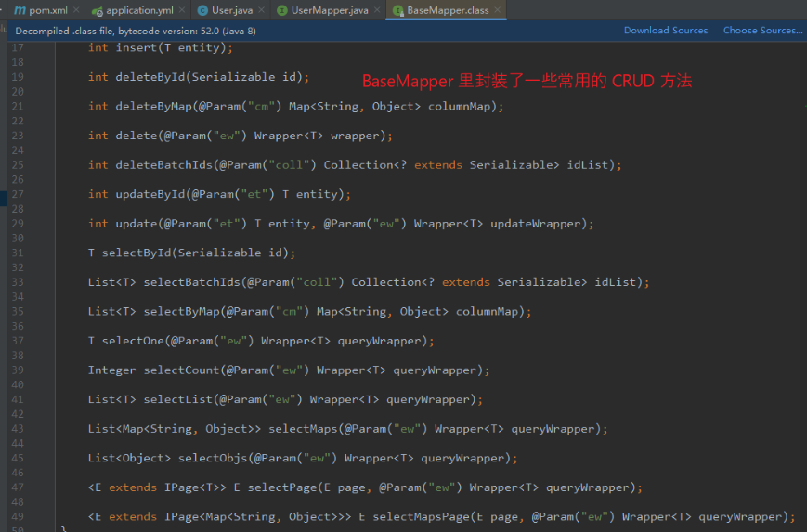The width and height of the screenshot is (807, 532).
Task: Click the selectByMap method name
Action: pos(181,312)
